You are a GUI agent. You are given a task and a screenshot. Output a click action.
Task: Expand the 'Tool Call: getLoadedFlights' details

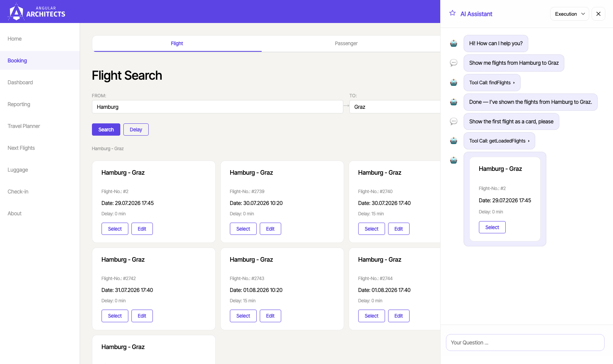[499, 141]
